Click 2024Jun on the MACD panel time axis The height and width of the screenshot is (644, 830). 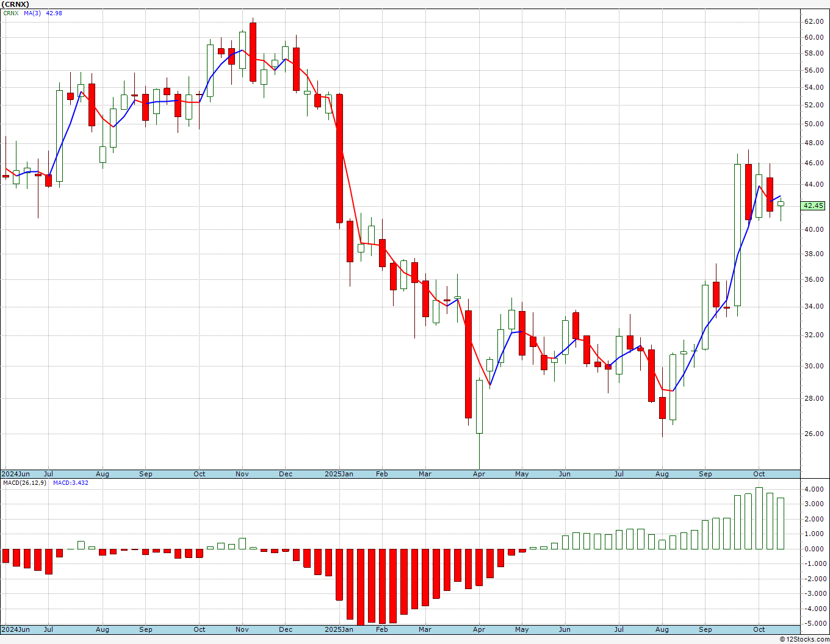click(15, 629)
